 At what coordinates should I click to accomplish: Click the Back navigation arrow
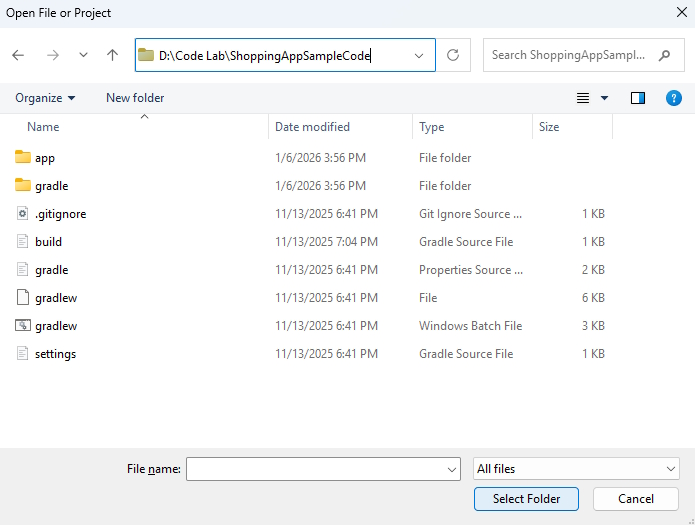click(18, 56)
